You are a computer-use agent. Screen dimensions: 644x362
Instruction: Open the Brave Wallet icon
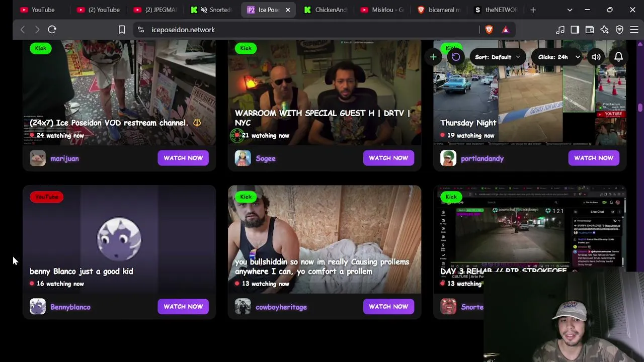[590, 30]
